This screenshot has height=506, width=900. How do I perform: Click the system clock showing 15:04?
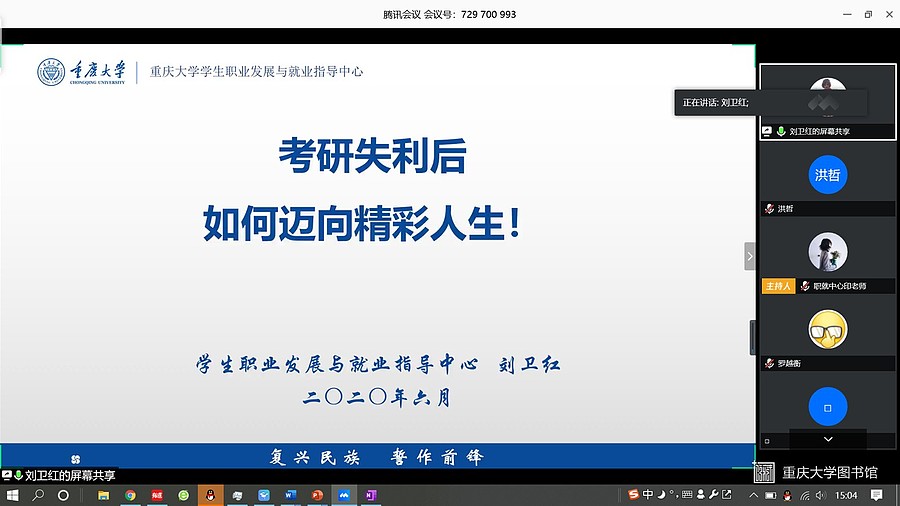click(x=846, y=495)
